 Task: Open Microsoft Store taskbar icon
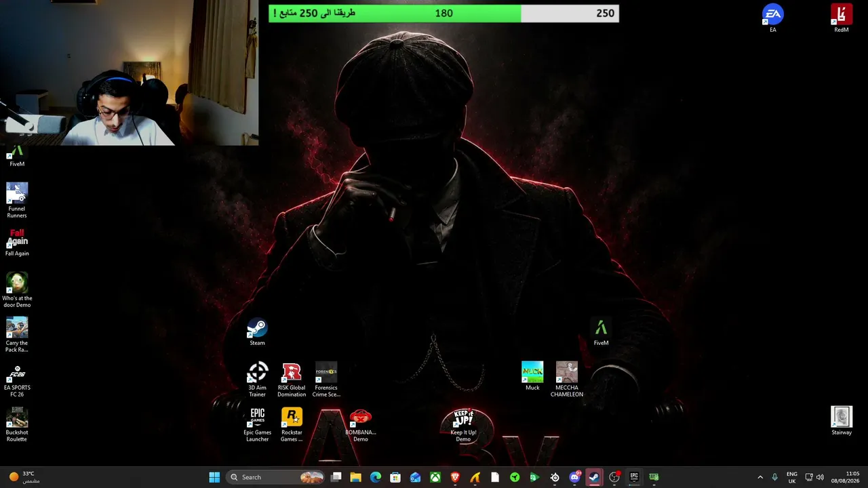pos(395,477)
